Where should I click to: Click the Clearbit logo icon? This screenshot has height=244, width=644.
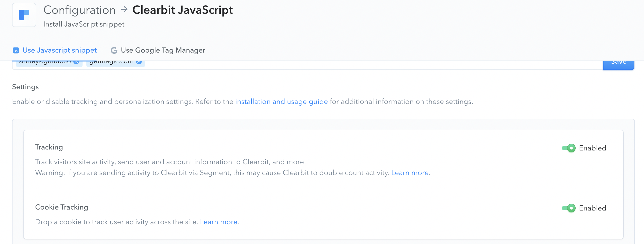pos(24,15)
